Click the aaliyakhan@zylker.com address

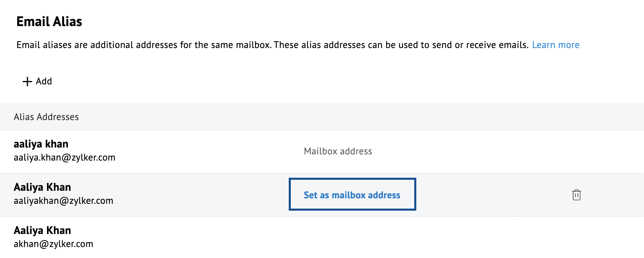(x=63, y=201)
